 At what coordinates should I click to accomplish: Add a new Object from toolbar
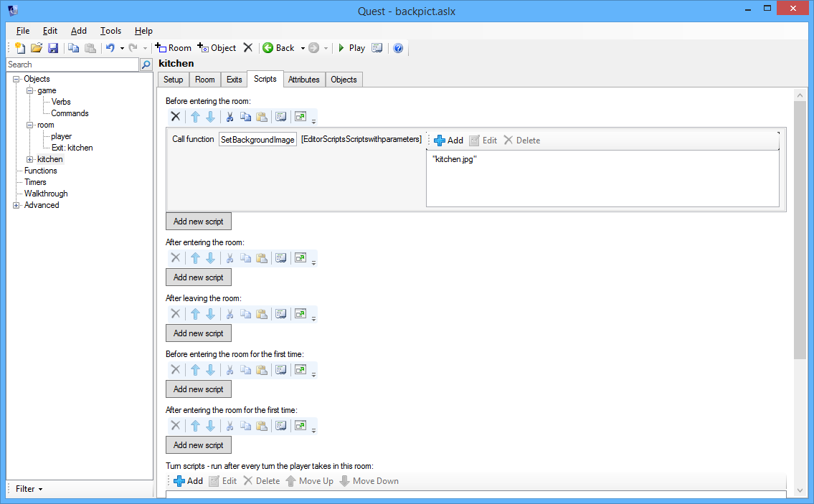(217, 48)
